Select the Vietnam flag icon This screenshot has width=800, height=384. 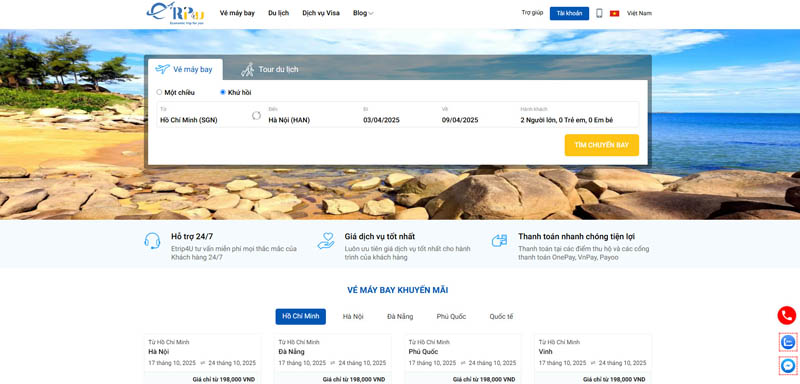tap(614, 13)
